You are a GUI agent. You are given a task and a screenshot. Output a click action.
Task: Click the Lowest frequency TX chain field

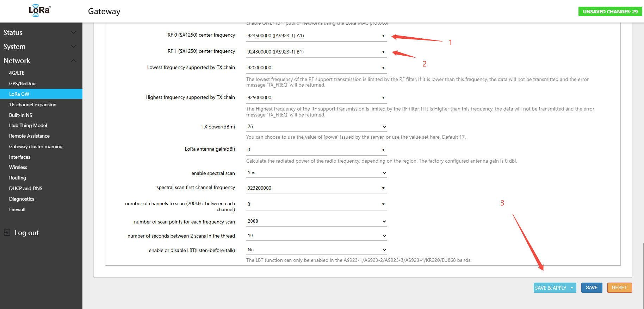coord(314,68)
